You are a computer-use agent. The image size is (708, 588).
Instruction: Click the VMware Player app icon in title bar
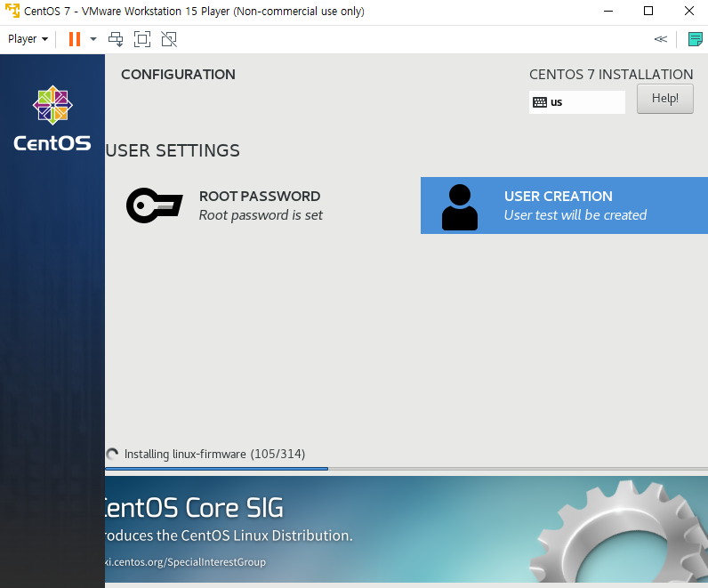(x=12, y=11)
